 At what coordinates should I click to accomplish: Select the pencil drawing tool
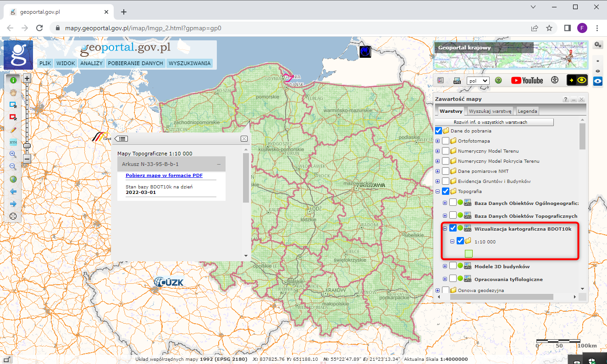pyautogui.click(x=13, y=130)
